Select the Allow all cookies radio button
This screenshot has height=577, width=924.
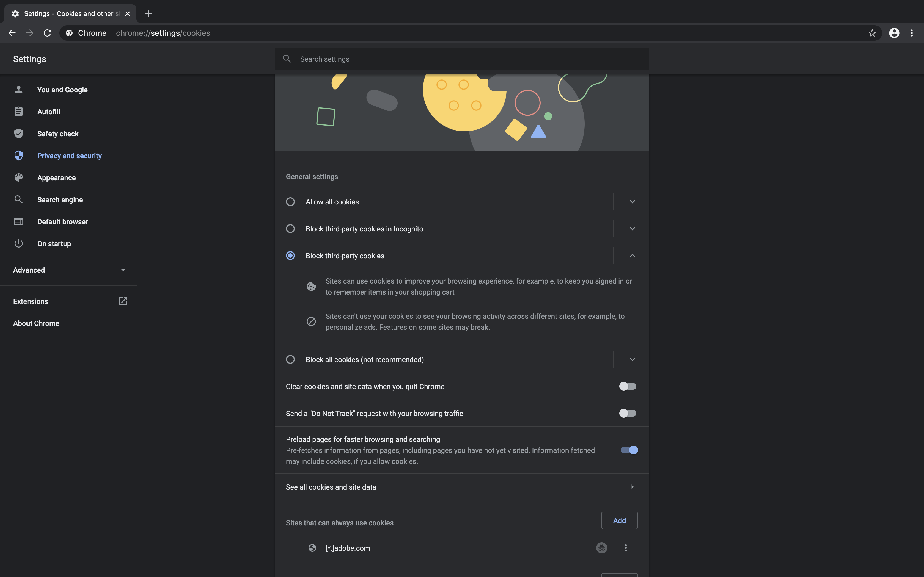pos(290,201)
